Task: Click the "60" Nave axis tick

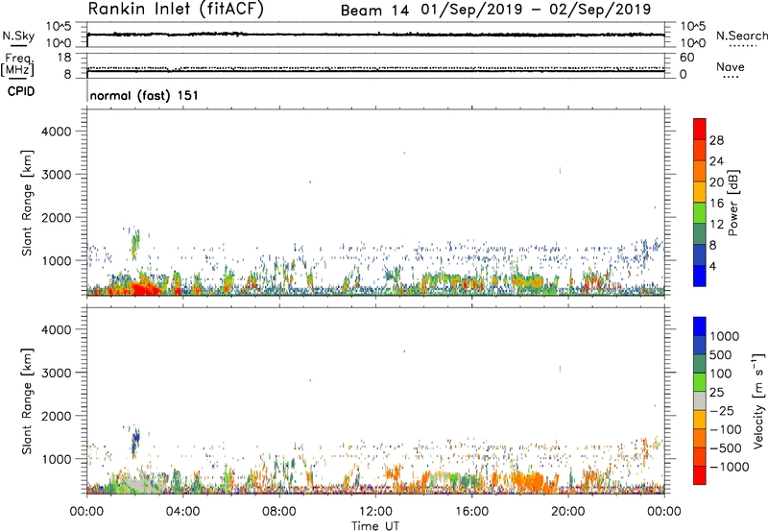Action: tap(686, 58)
